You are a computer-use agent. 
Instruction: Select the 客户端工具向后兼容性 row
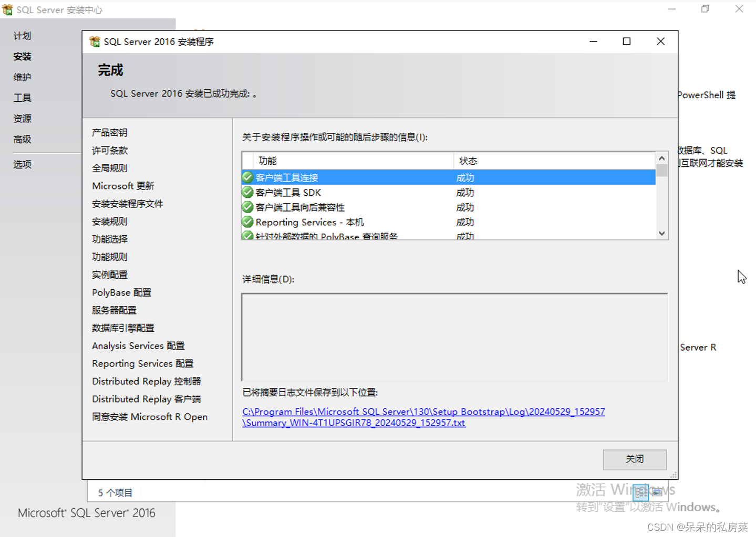coord(449,207)
